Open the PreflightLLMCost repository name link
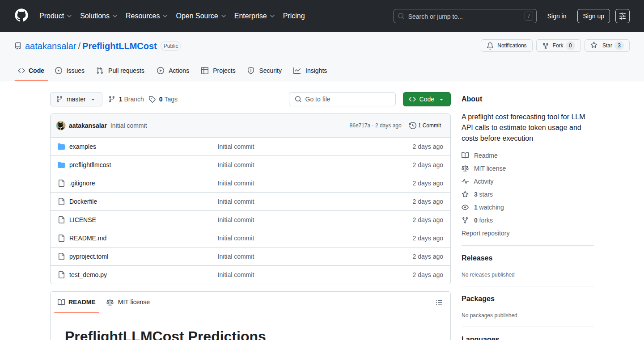Viewport: 644px width, 340px height. [x=120, y=46]
